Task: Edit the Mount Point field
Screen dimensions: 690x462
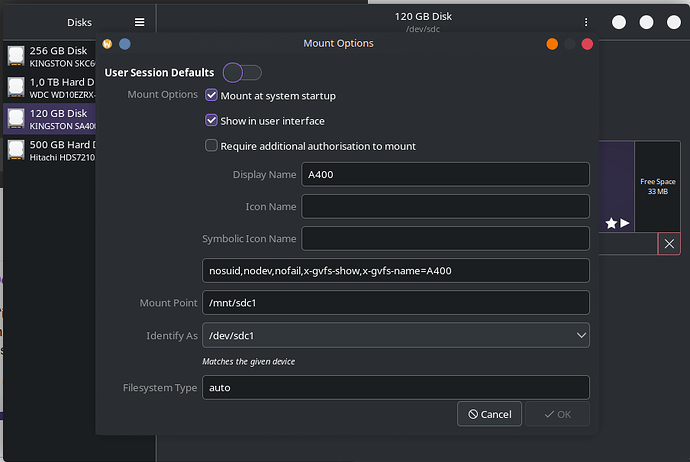Action: [x=395, y=303]
